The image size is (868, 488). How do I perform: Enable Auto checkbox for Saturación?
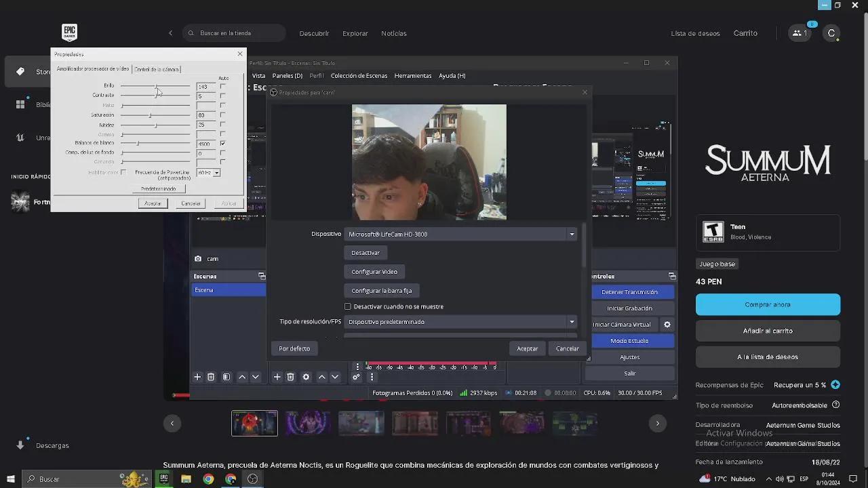[222, 115]
